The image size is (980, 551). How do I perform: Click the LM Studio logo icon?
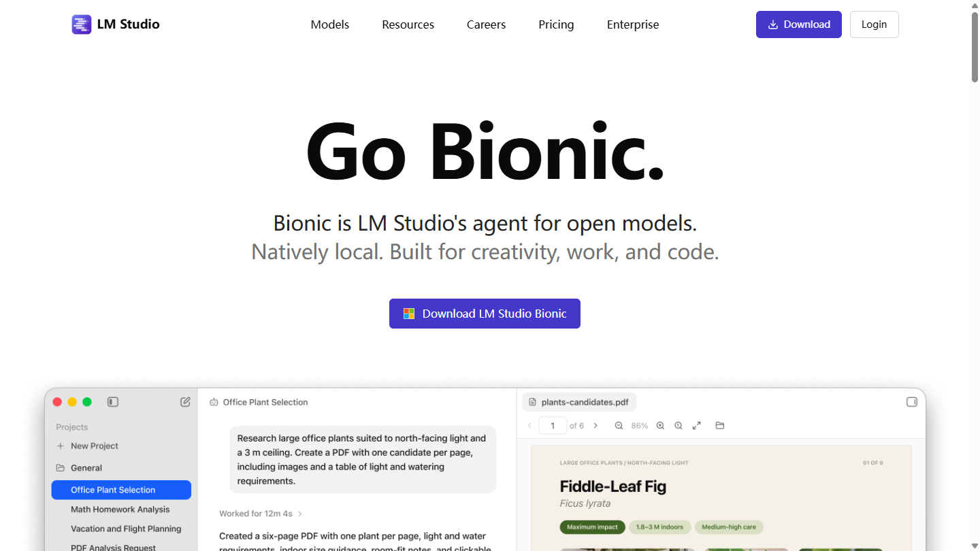pyautogui.click(x=82, y=24)
